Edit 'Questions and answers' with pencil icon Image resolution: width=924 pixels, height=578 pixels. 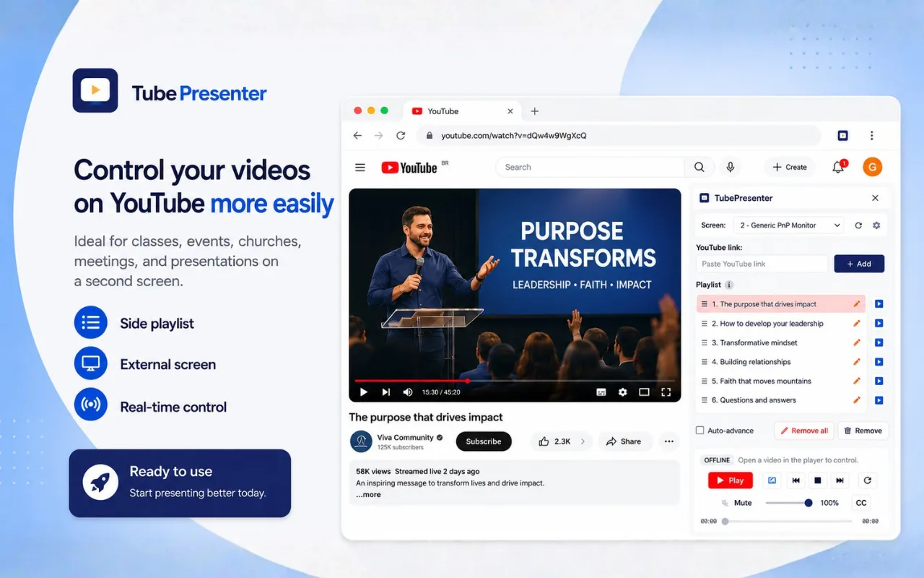click(x=857, y=400)
